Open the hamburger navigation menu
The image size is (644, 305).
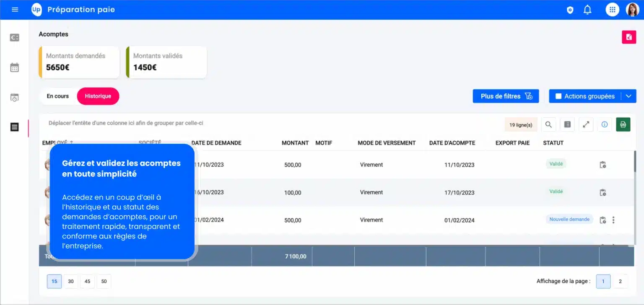coord(15,10)
